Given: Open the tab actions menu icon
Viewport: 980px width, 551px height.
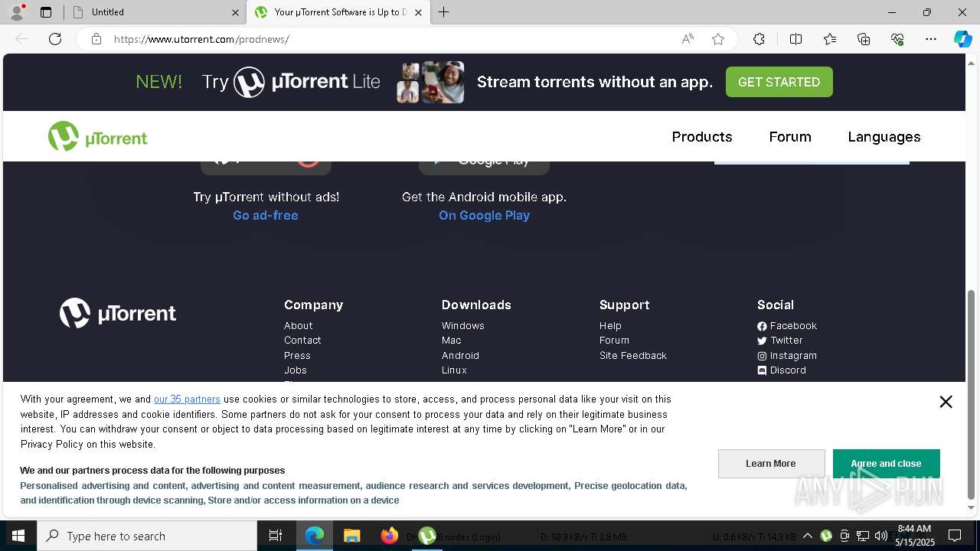Looking at the screenshot, I should (x=46, y=12).
